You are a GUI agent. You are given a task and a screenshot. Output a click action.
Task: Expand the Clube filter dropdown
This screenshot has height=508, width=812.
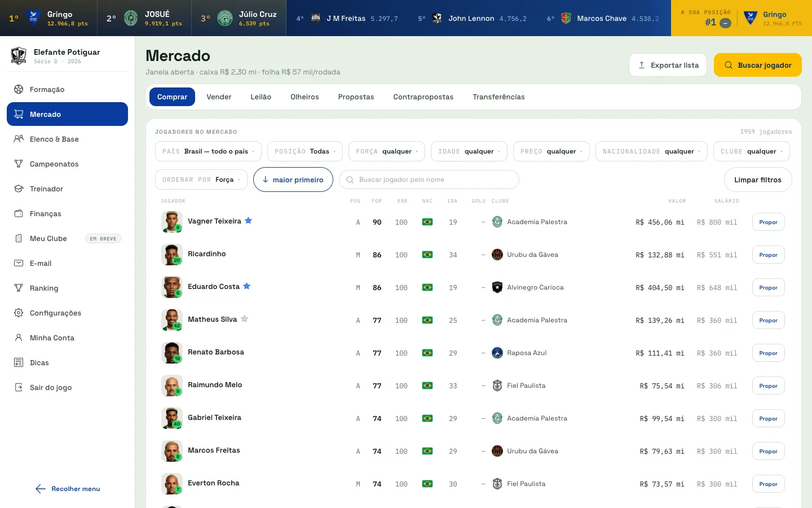752,151
